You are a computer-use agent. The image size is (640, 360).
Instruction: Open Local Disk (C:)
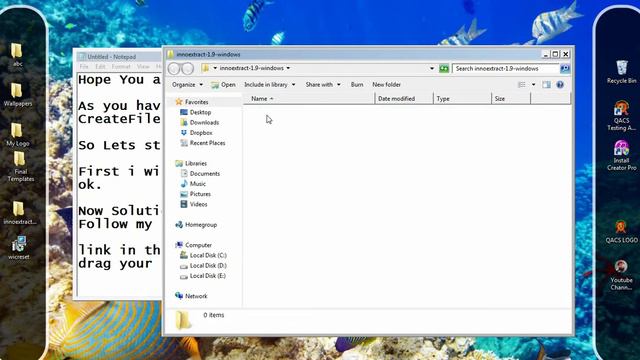[x=204, y=255]
